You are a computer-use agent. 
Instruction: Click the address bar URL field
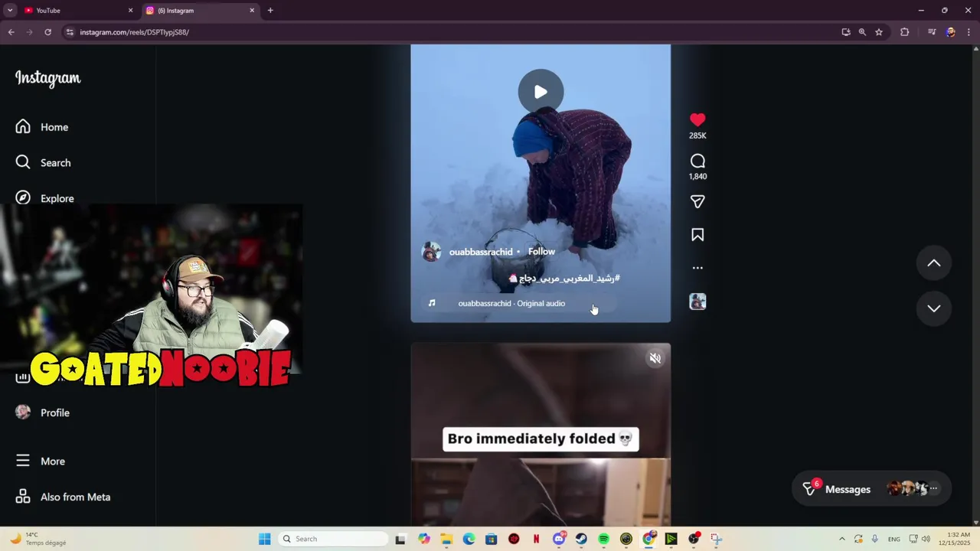coord(452,32)
